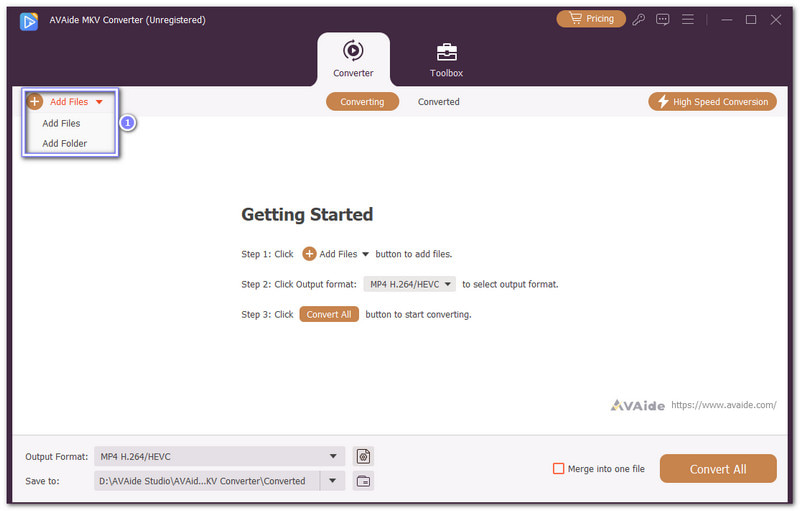Collapse the Add Files dropdown arrow

(99, 102)
